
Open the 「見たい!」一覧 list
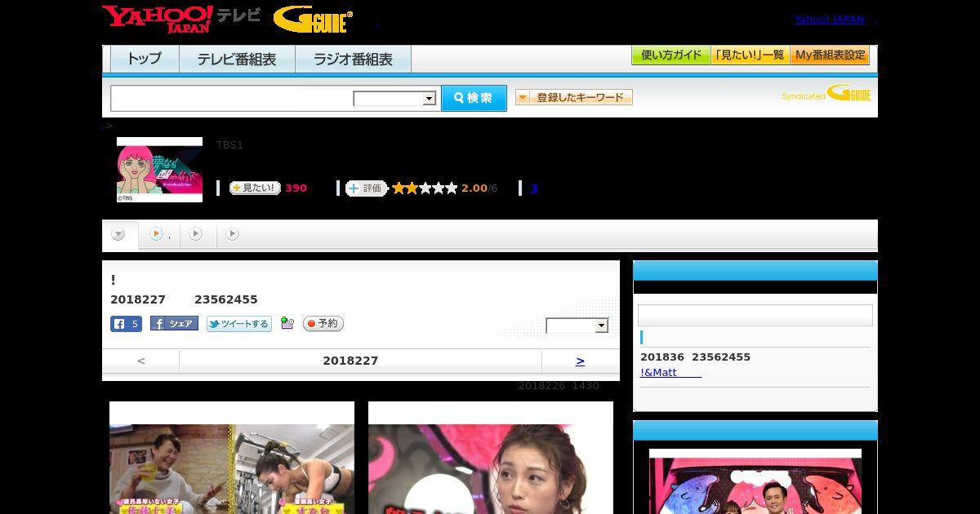[x=751, y=55]
